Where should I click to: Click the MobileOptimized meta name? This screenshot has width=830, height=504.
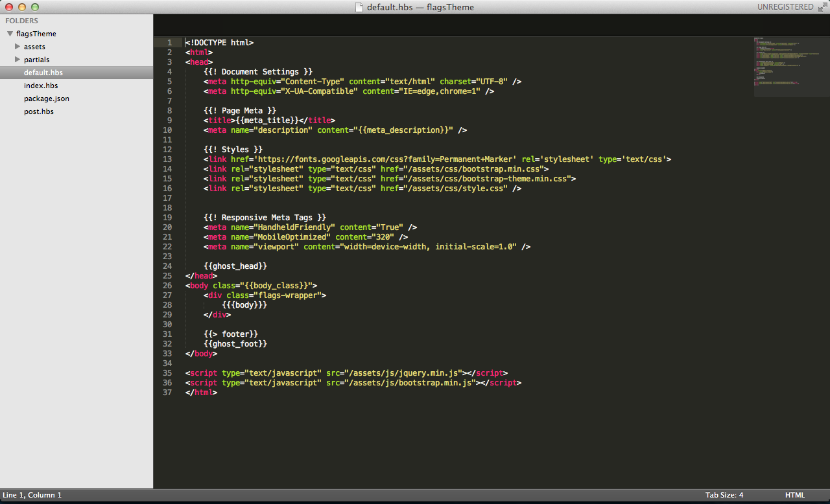292,237
